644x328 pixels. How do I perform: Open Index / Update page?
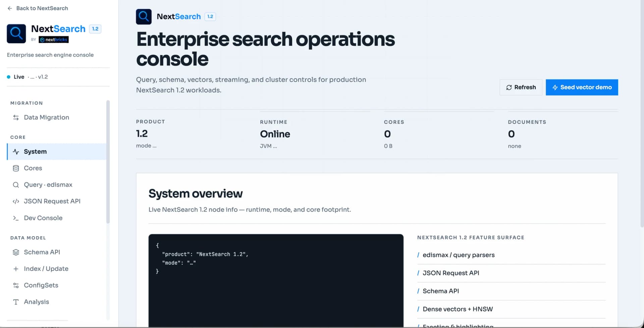pyautogui.click(x=56, y=269)
